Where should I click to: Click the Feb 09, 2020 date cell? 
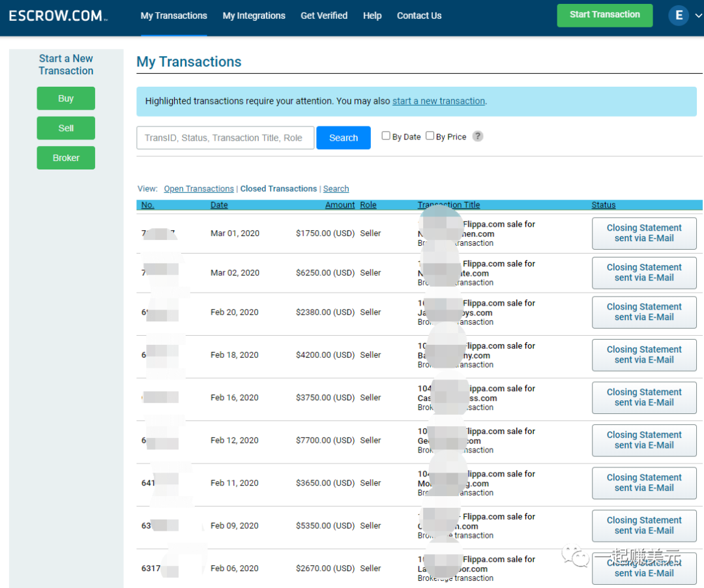coord(235,525)
